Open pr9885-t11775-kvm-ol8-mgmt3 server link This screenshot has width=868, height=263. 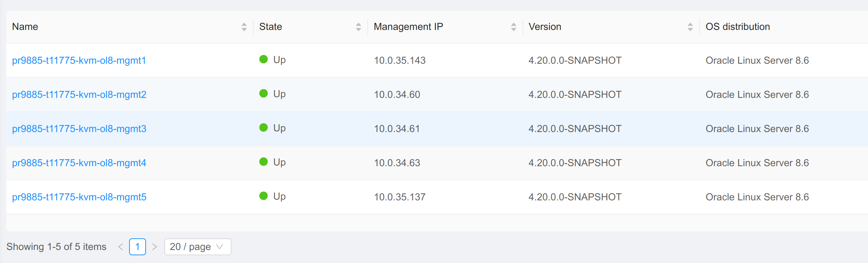(x=79, y=129)
